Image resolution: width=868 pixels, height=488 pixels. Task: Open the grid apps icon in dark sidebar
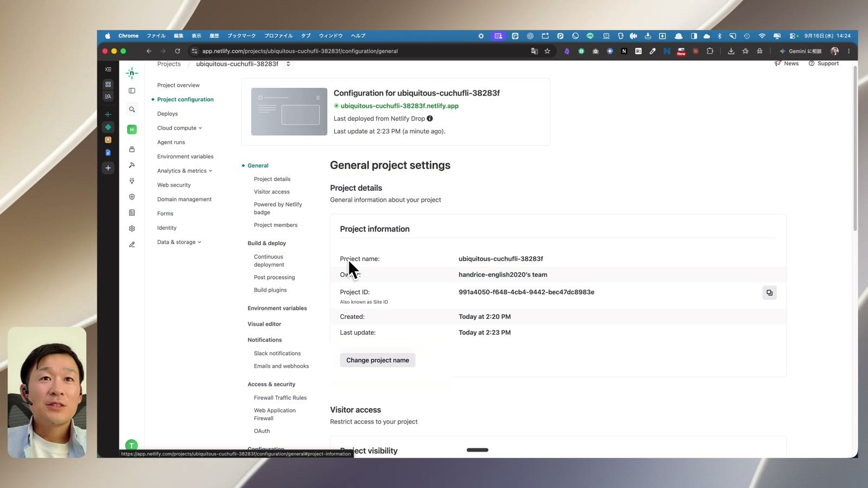point(108,85)
